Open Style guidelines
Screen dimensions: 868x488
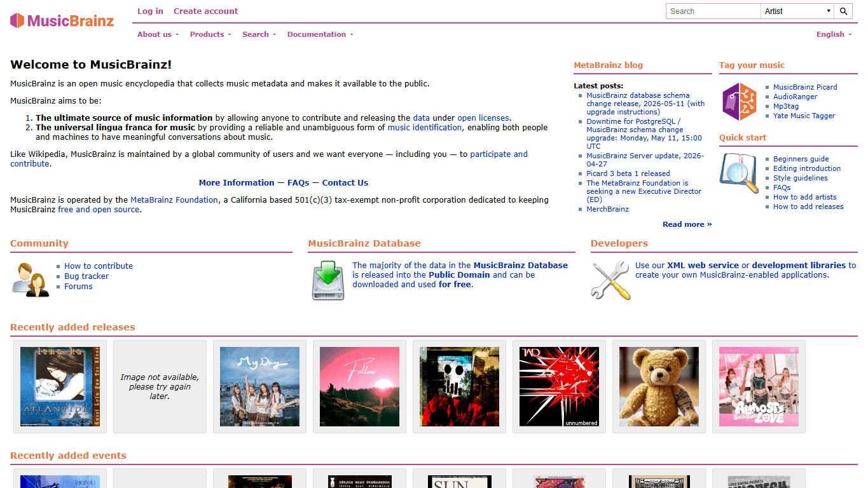[x=801, y=178]
